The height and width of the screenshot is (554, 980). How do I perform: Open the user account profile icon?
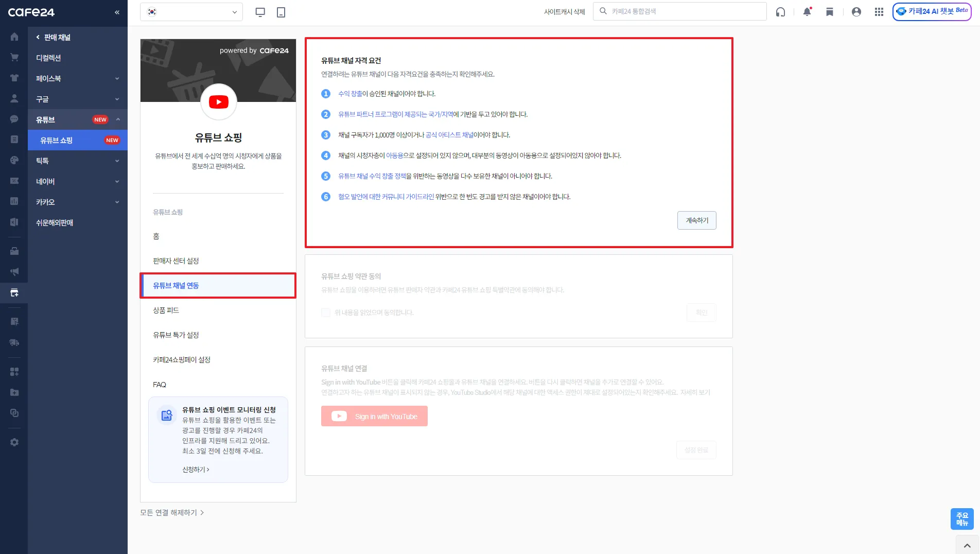click(x=856, y=12)
